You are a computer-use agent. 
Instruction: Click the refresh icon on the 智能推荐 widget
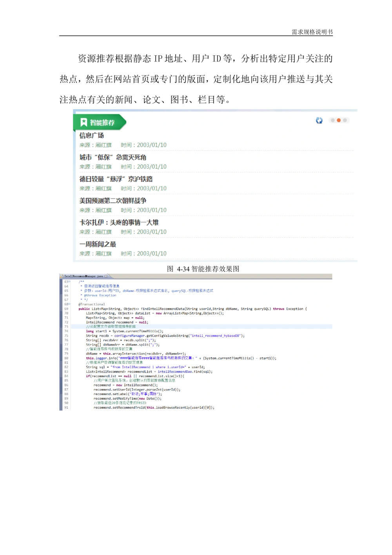(x=319, y=120)
